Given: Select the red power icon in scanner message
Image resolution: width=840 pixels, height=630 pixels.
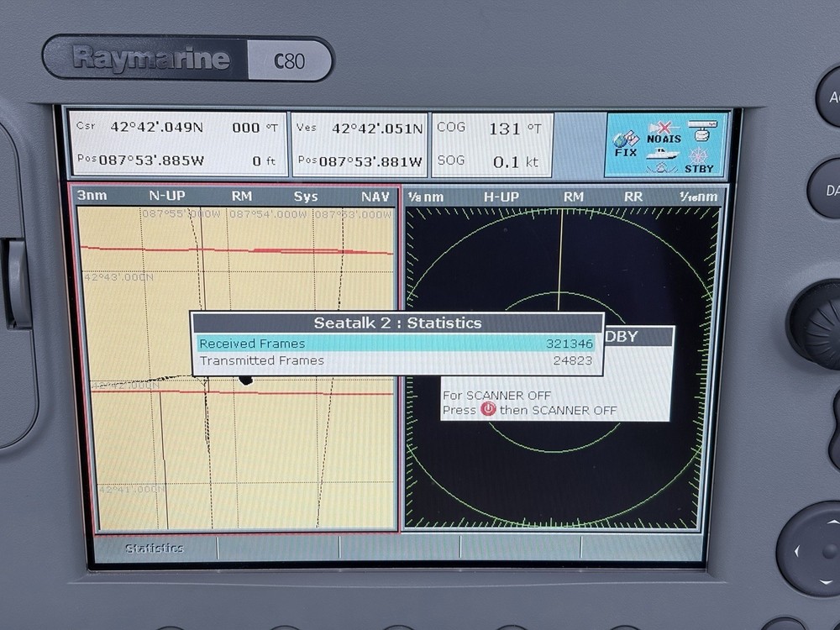Looking at the screenshot, I should [488, 409].
